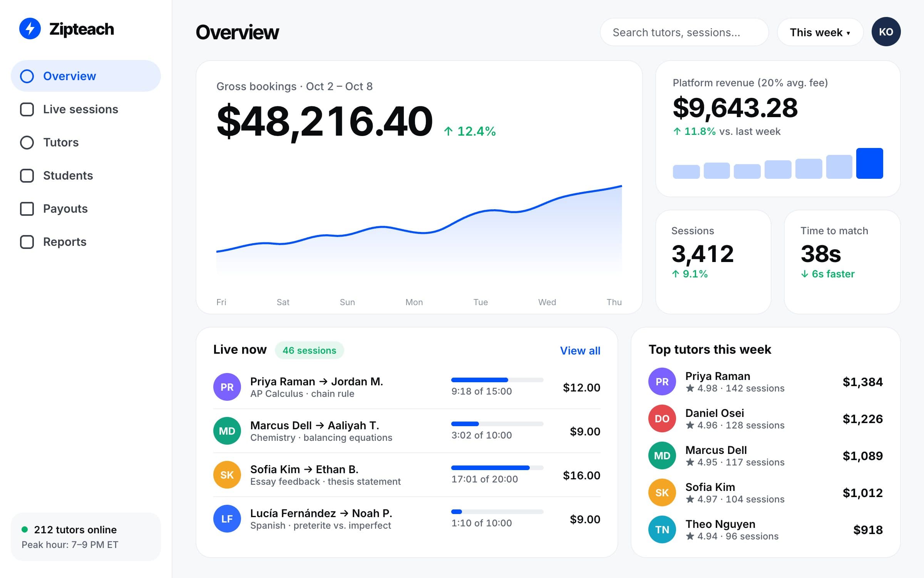
Task: Click the Search tutors, sessions field
Action: coord(684,32)
